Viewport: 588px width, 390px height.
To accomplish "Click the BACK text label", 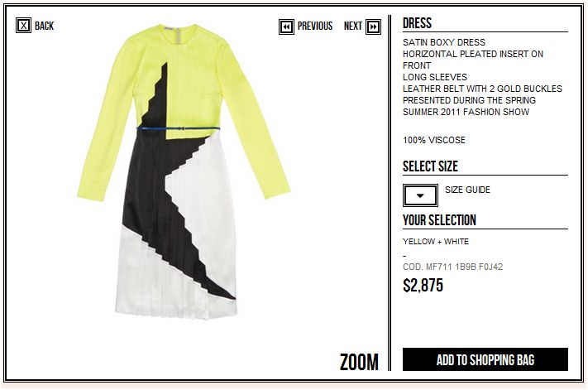I will tap(45, 26).
